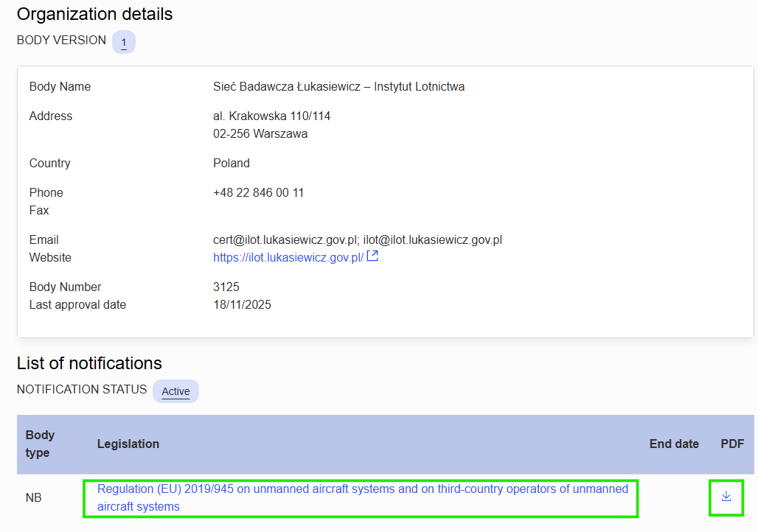Click the external link icon beside website URL
This screenshot has height=532, width=758.
[373, 257]
